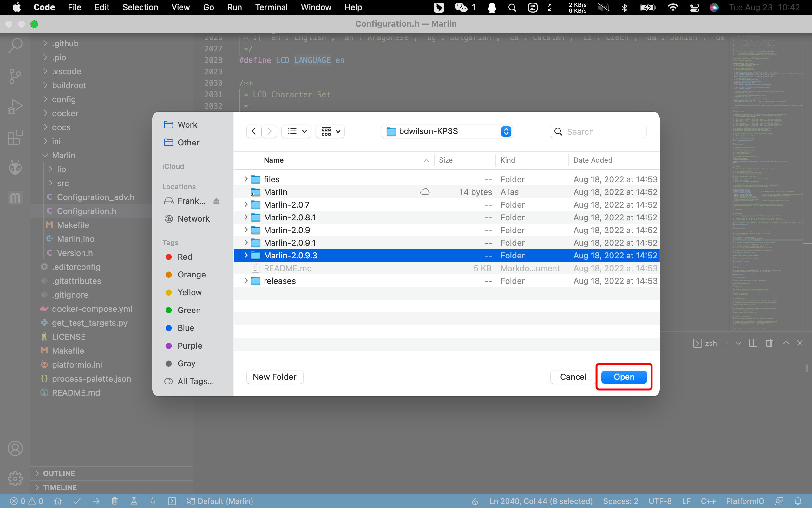Split the terminal panel

[x=753, y=343]
